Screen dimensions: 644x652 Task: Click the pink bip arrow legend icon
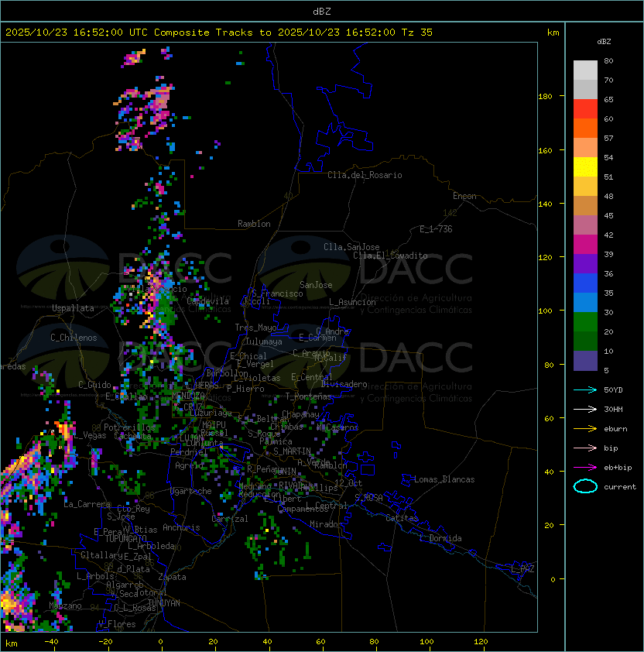pyautogui.click(x=585, y=448)
